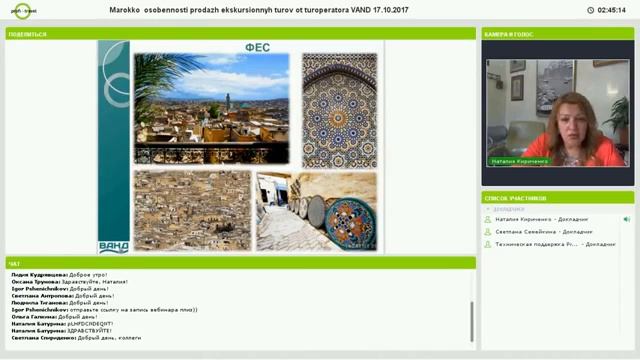Screen dimensions: 640x360
Task: Click the presenter webcam video
Action: pos(558,113)
